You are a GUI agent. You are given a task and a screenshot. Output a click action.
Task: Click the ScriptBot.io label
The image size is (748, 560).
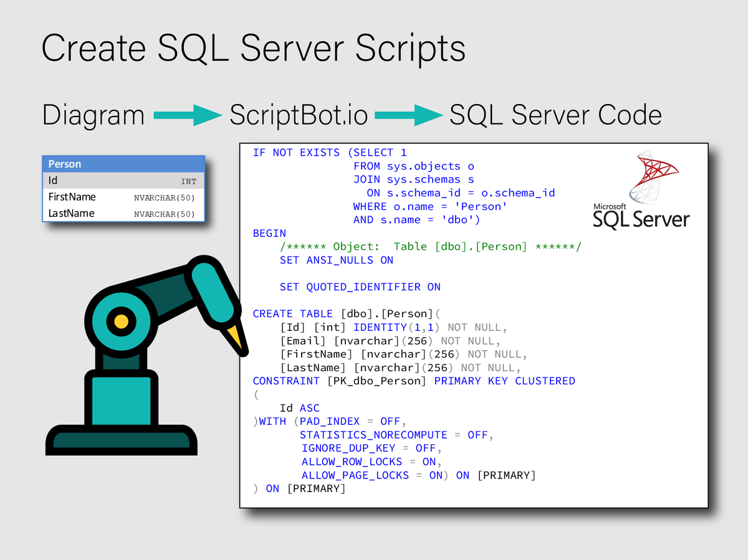pos(299,115)
